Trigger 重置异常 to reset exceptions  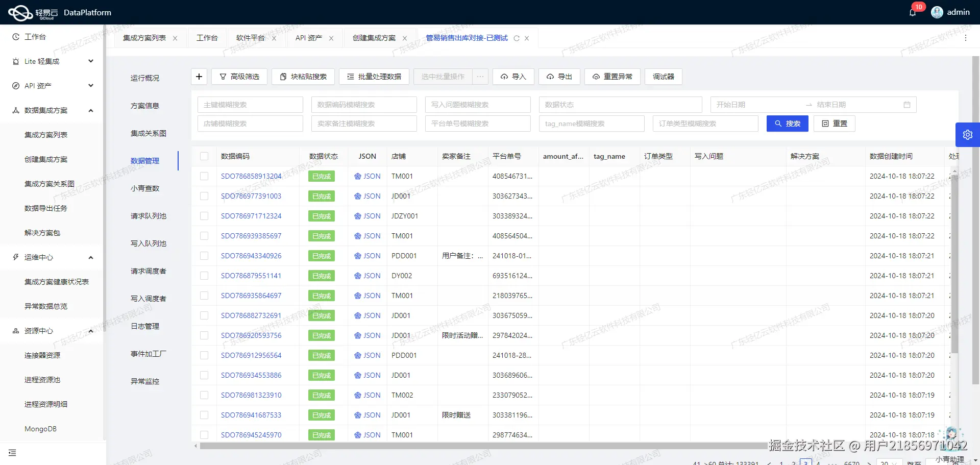[x=612, y=77]
